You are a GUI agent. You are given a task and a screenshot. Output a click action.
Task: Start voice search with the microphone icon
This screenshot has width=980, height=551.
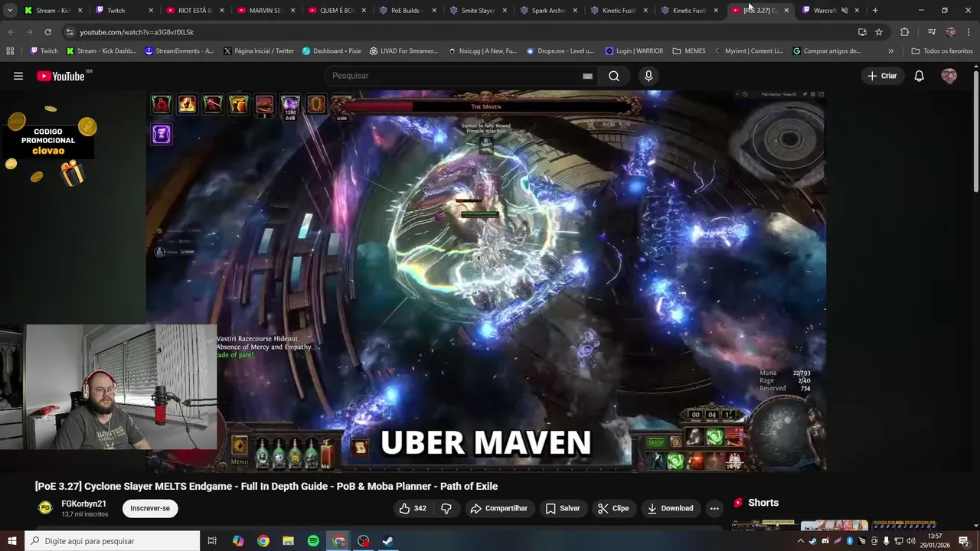648,76
